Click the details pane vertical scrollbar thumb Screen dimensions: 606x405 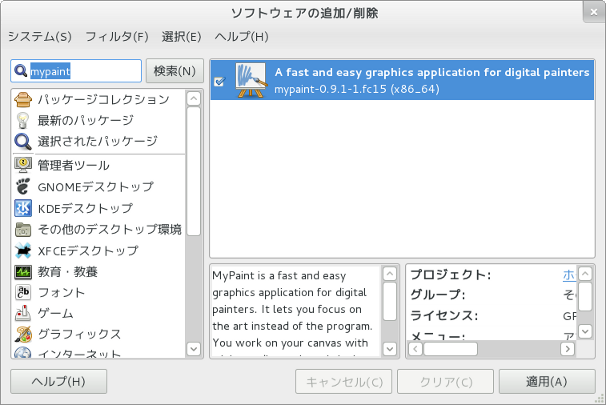click(585, 296)
